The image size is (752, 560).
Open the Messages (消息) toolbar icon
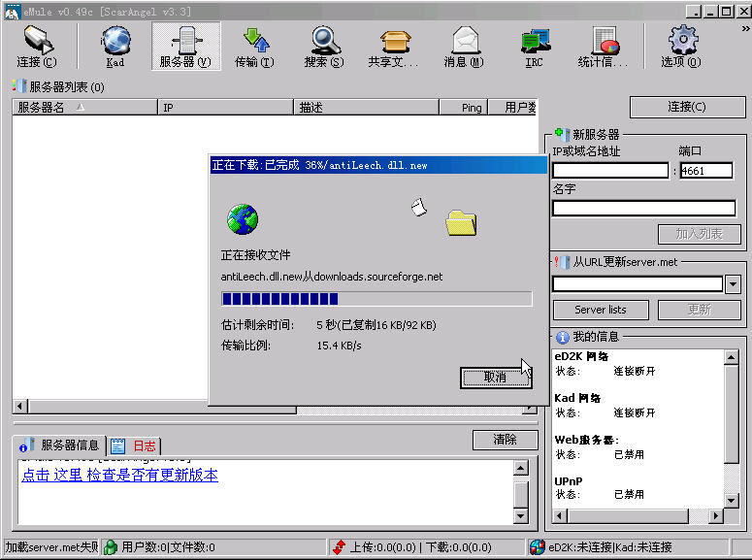pyautogui.click(x=464, y=47)
